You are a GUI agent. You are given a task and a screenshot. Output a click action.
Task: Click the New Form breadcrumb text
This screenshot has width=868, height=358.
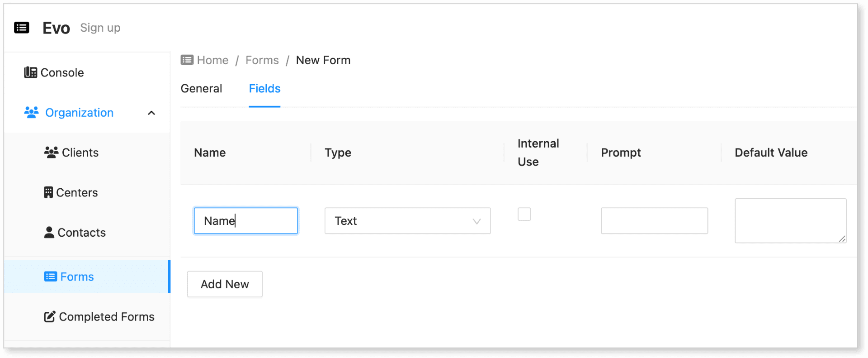click(x=323, y=60)
